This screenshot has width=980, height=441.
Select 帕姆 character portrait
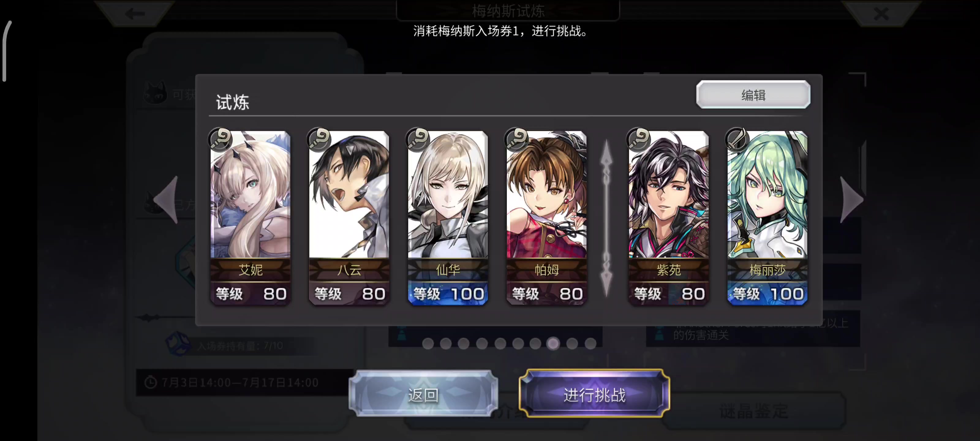pyautogui.click(x=547, y=194)
